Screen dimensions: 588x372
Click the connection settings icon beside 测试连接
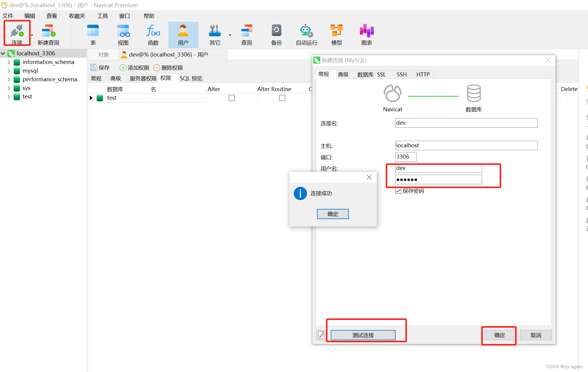tap(321, 335)
